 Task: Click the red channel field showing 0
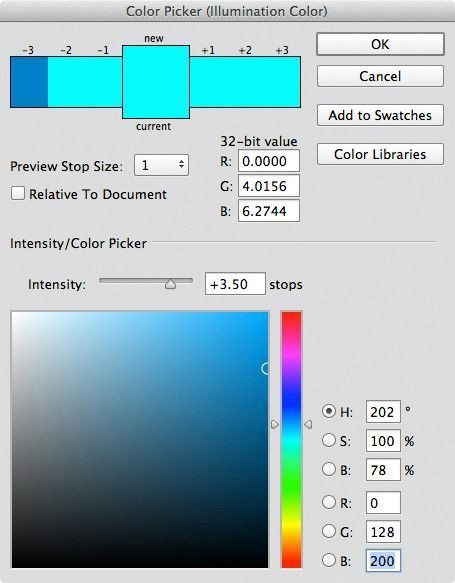coord(383,502)
